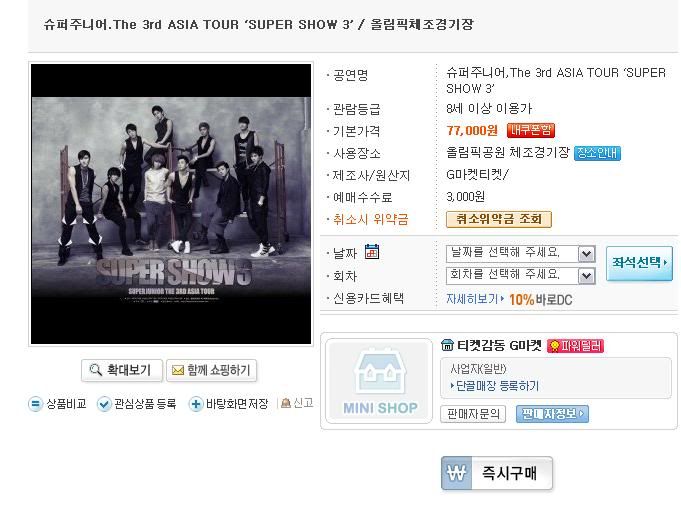Click the 신고 report icon
Image resolution: width=681 pixels, height=517 pixels.
(286, 403)
